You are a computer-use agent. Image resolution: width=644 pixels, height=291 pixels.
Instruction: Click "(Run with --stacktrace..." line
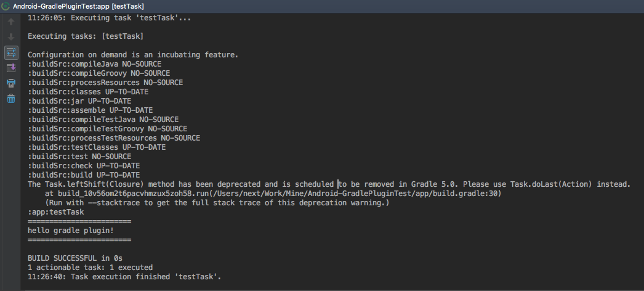(x=217, y=203)
